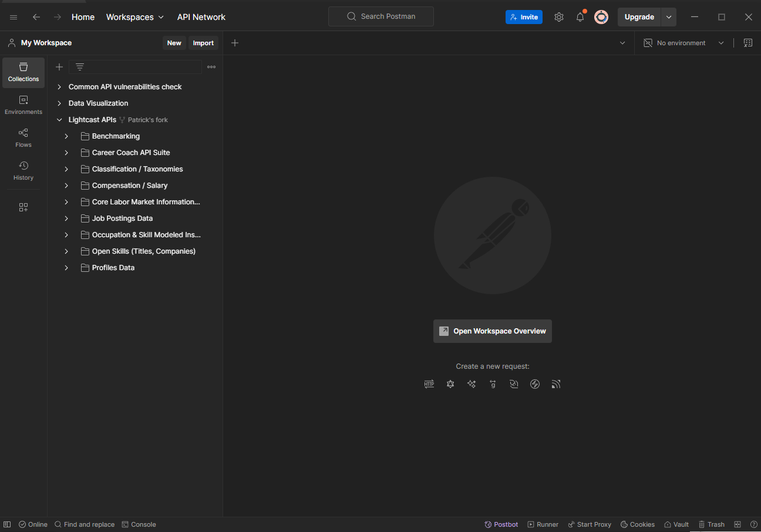The image size is (761, 532).
Task: Open the Environments sidebar panel
Action: pyautogui.click(x=23, y=105)
